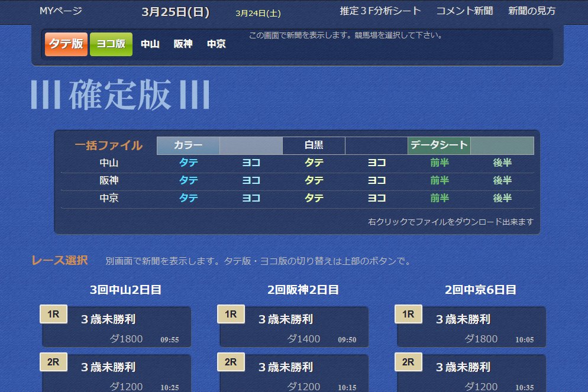Viewport: 588px width, 392px height.
Task: Open 中京 data sheet 前半
Action: 440,198
